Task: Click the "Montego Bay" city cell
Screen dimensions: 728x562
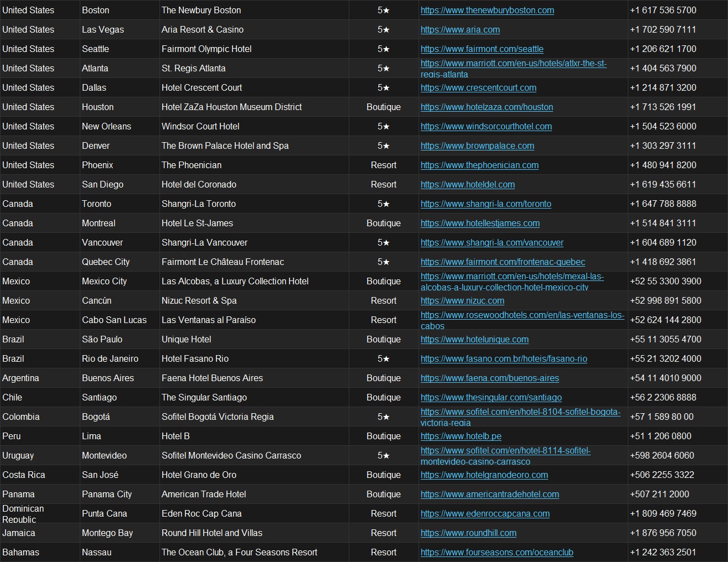Action: [x=120, y=533]
